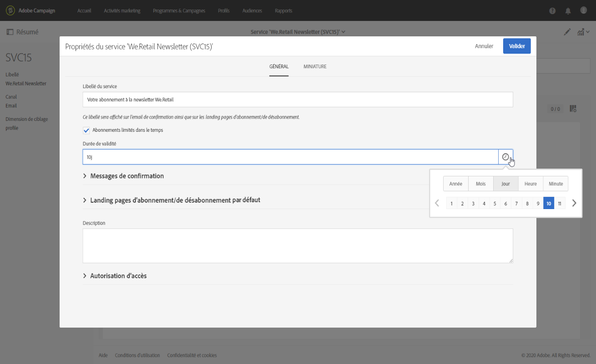Open the Audiences menu
This screenshot has height=364, width=596.
pyautogui.click(x=252, y=11)
